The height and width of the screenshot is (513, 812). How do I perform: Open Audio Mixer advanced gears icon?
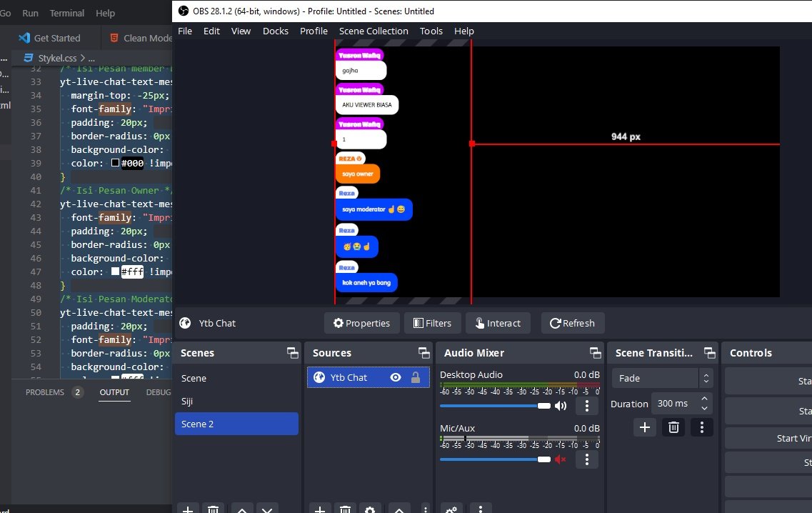(451, 510)
